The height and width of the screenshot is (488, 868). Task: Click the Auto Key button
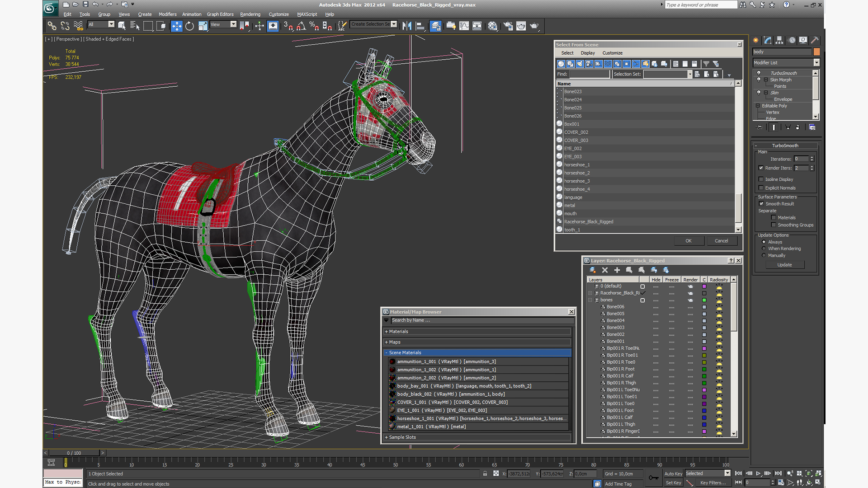673,474
